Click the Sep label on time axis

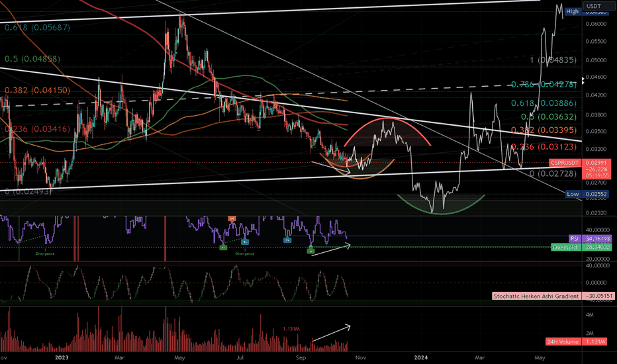pos(301,357)
